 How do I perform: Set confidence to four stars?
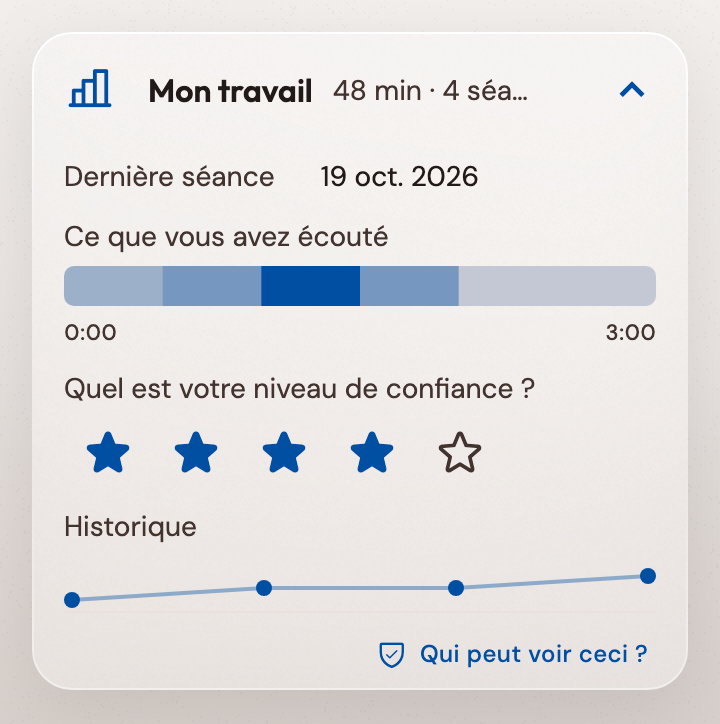click(372, 452)
